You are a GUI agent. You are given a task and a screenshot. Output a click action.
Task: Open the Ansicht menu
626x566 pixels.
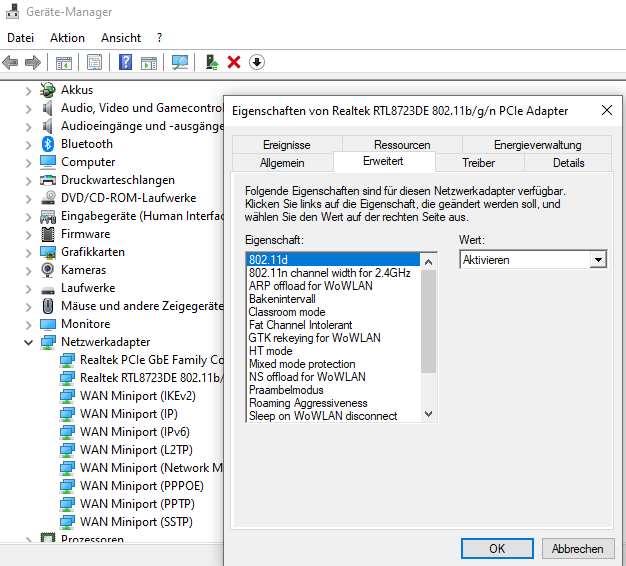click(x=121, y=38)
